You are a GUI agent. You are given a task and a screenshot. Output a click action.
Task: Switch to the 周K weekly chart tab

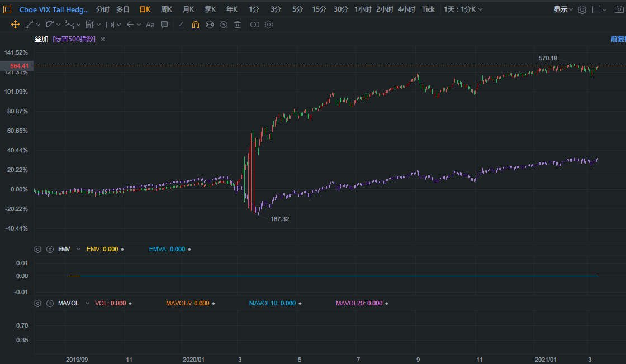[x=167, y=9]
